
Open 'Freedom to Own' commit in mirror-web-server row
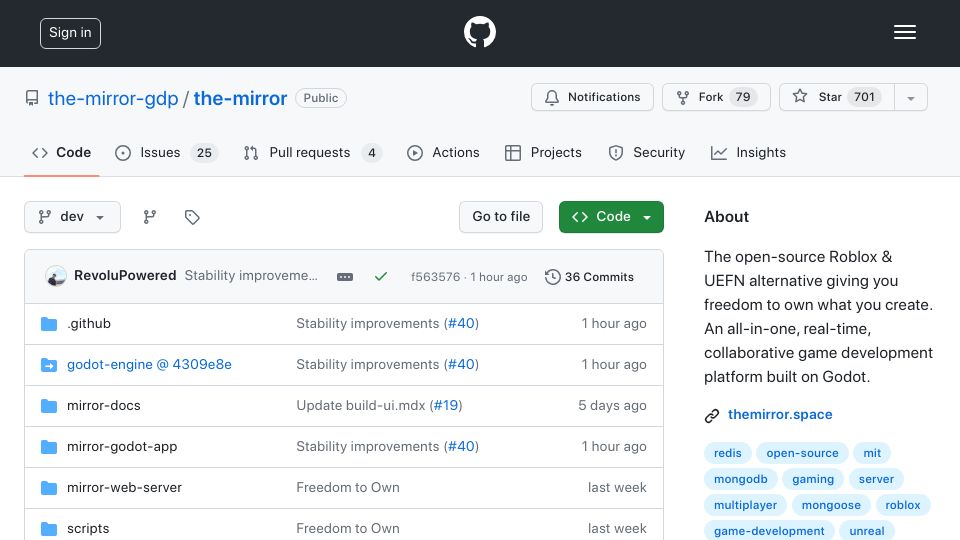[x=348, y=487]
